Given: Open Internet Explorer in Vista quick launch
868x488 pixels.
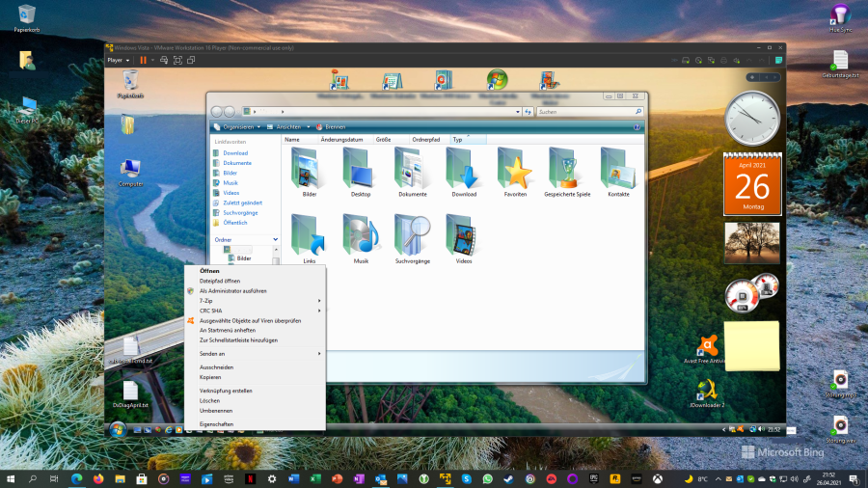Looking at the screenshot, I should pyautogui.click(x=168, y=430).
